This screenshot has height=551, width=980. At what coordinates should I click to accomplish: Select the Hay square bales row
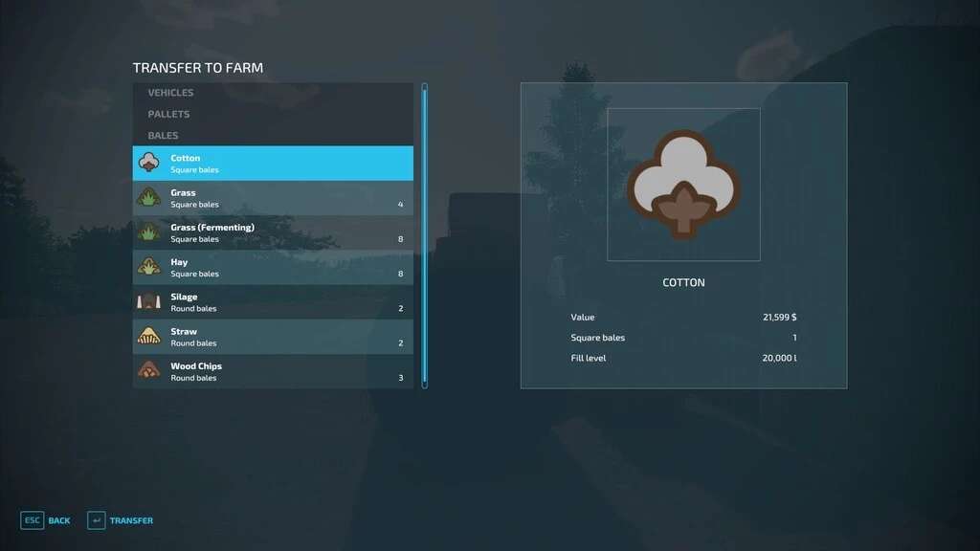tap(273, 268)
